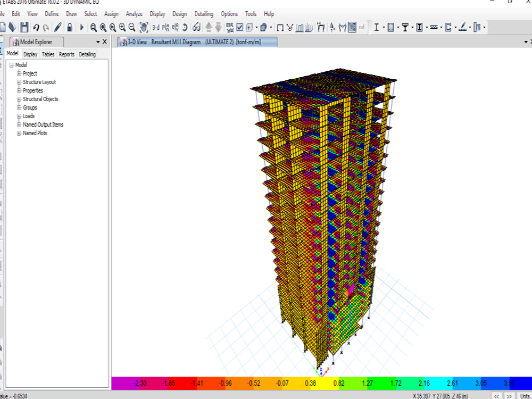This screenshot has width=532, height=399.
Task: Expand the Loads node in Model Explorer
Action: [x=18, y=116]
